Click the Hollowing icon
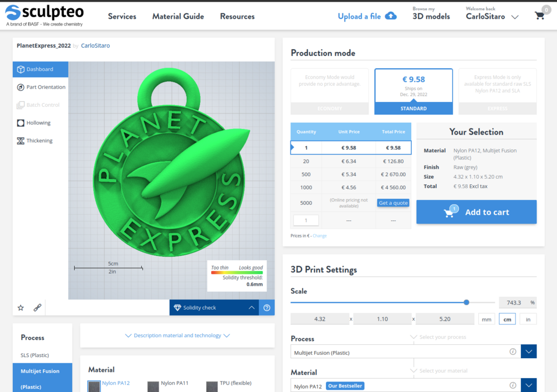Viewport: 557px width, 392px height. click(21, 123)
